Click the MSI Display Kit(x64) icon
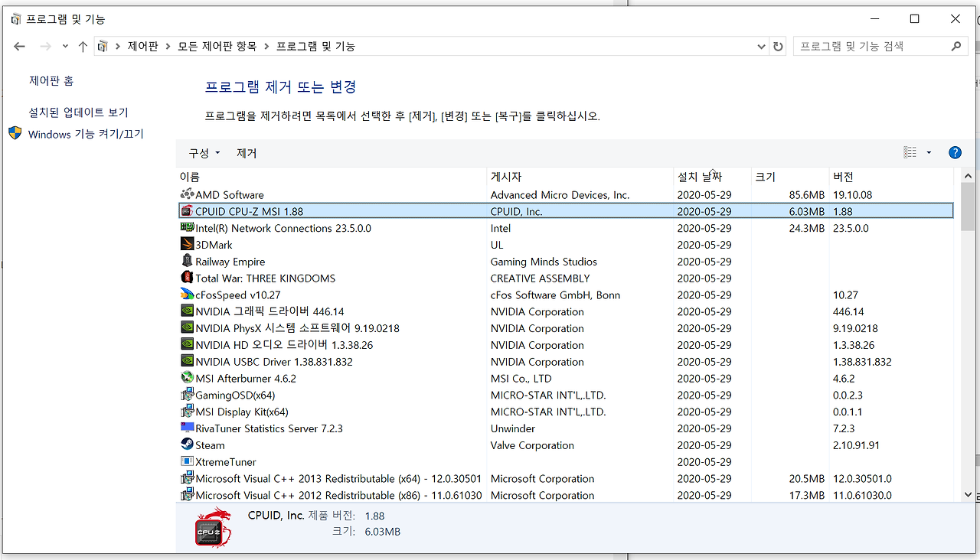Screen dimensions: 980x560 187,412
